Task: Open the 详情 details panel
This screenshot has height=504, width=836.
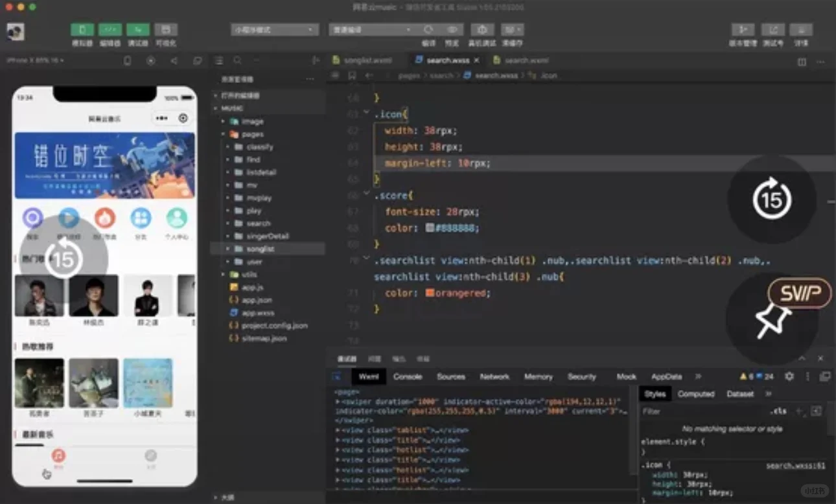Action: (802, 30)
